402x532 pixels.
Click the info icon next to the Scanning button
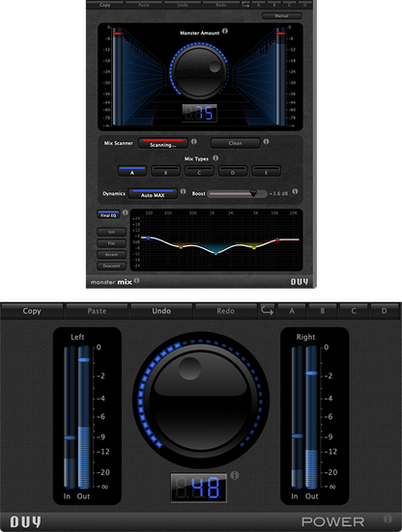[x=194, y=142]
